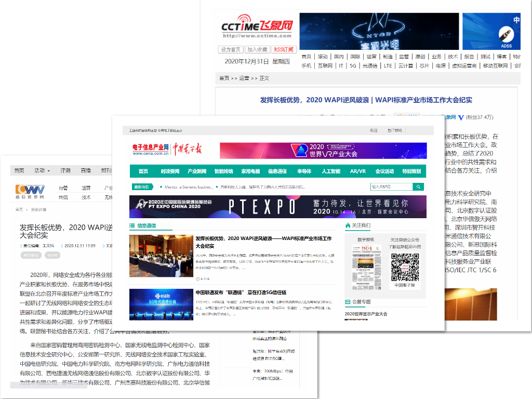Screen dimensions: 532x399
Task: Click 制造 in CCTIME navigation
Action: click(388, 57)
